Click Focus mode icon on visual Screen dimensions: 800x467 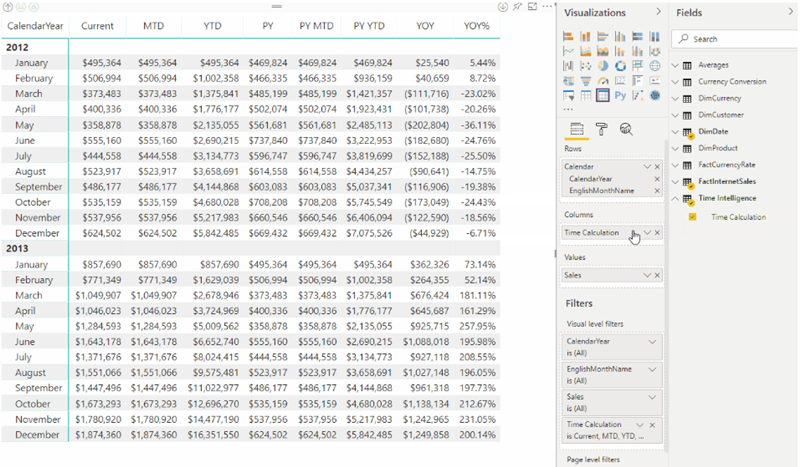(531, 7)
